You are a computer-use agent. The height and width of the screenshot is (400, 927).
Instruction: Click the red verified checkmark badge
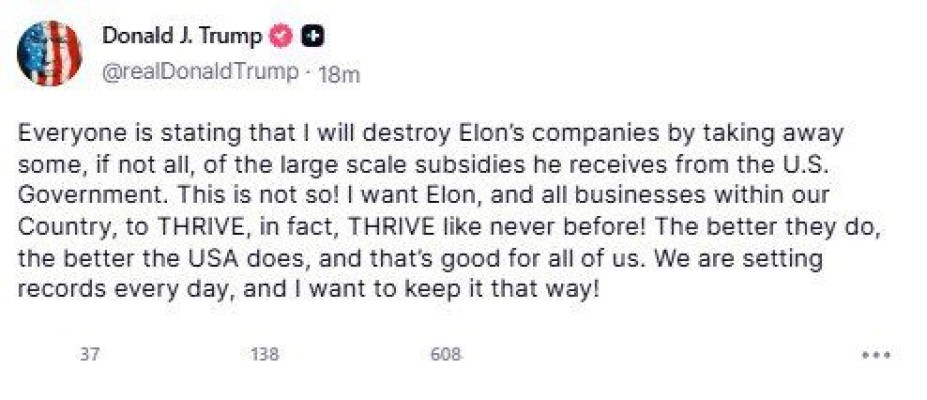pyautogui.click(x=281, y=37)
